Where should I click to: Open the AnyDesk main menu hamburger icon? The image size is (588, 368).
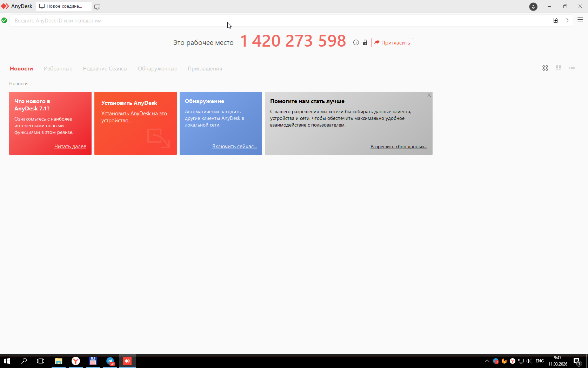pos(580,20)
